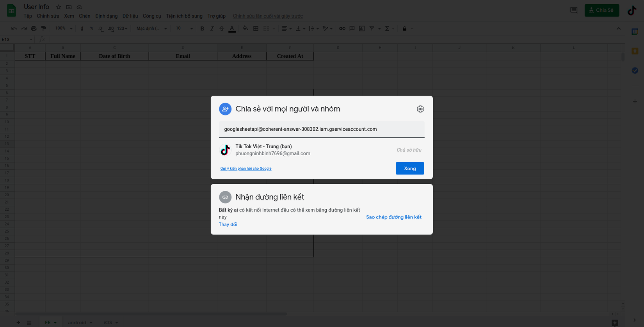The width and height of the screenshot is (644, 327).
Task: Open the Google Keep side panel
Action: click(635, 51)
